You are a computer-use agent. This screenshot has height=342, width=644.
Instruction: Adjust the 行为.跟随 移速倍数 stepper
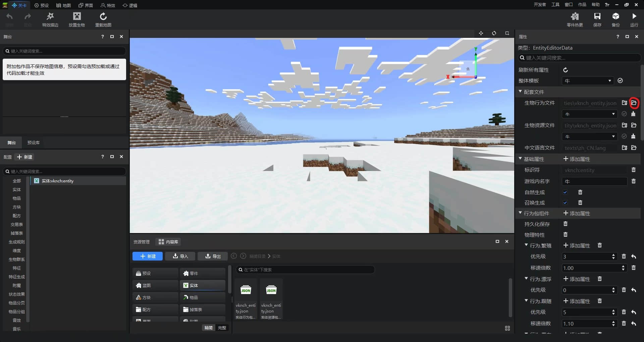pyautogui.click(x=613, y=324)
